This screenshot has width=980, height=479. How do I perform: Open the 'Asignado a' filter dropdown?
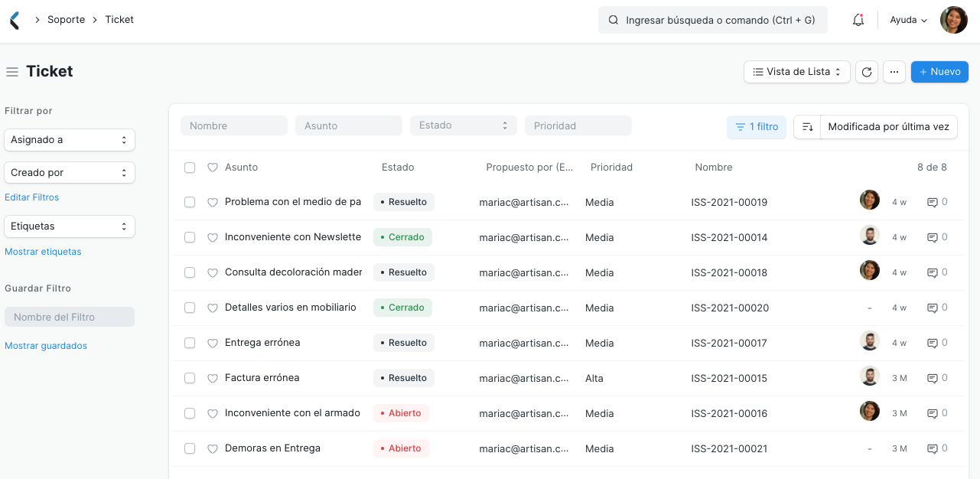pos(70,140)
